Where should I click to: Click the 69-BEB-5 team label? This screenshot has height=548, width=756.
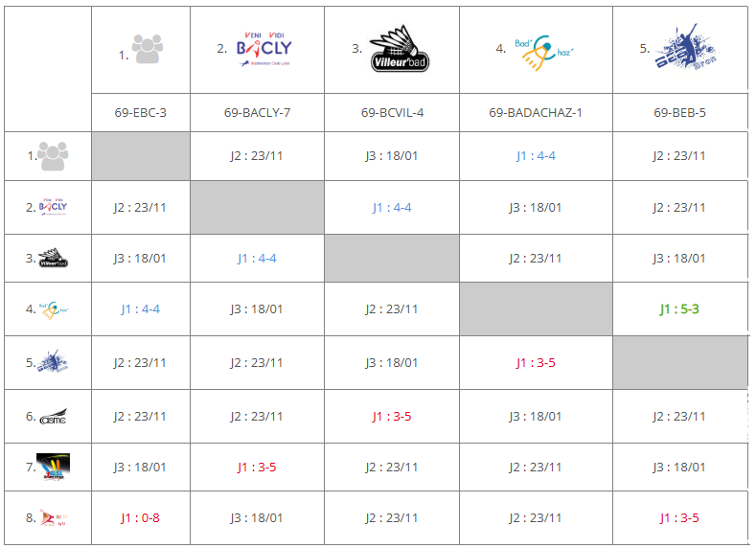[679, 112]
